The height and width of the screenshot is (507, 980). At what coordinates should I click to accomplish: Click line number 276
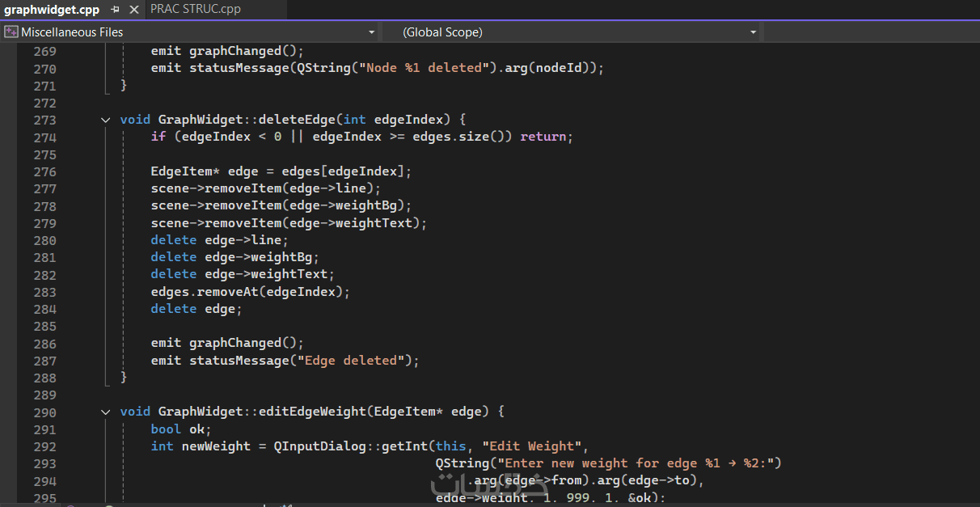click(44, 171)
